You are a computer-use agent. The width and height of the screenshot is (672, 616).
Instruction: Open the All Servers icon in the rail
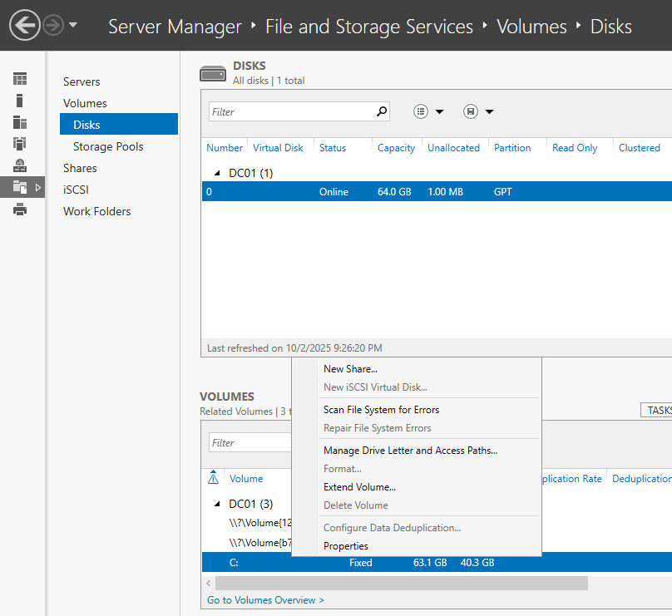[x=20, y=122]
